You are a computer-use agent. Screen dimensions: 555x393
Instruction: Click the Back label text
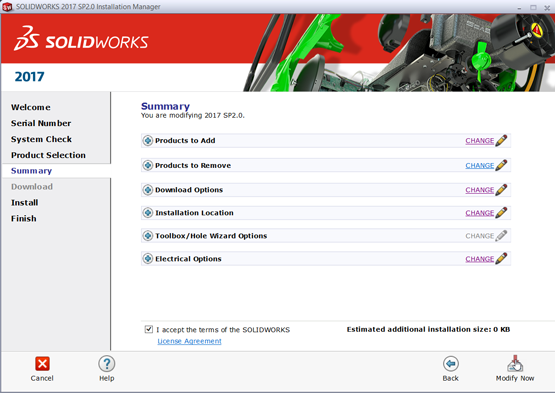[451, 378]
